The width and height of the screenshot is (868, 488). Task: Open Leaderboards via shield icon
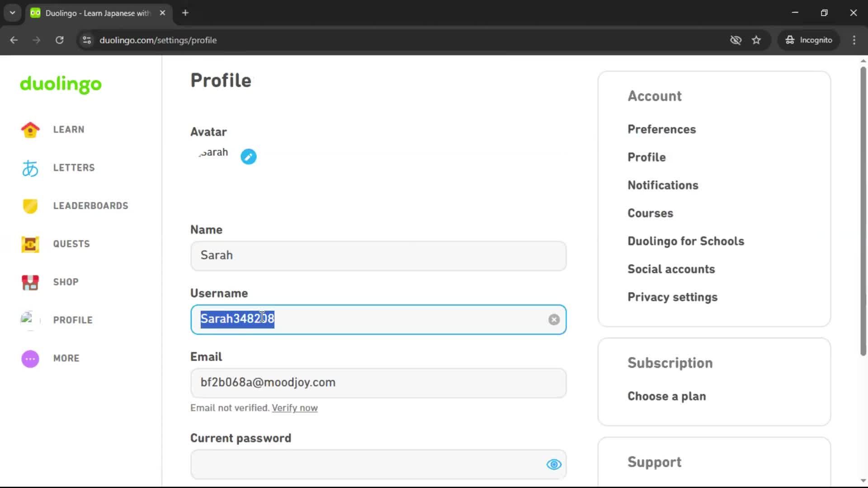[30, 206]
